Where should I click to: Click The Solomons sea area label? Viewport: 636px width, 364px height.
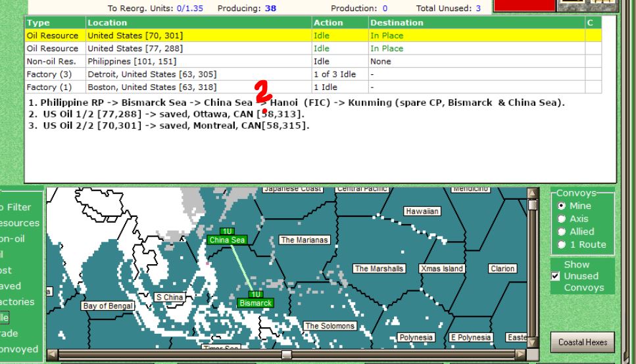pyautogui.click(x=330, y=326)
